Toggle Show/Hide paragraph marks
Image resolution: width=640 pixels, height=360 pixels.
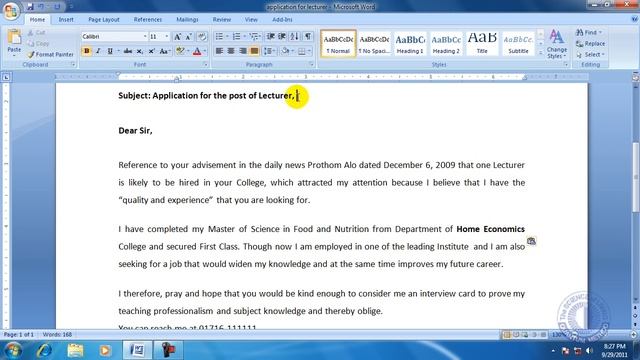click(308, 37)
